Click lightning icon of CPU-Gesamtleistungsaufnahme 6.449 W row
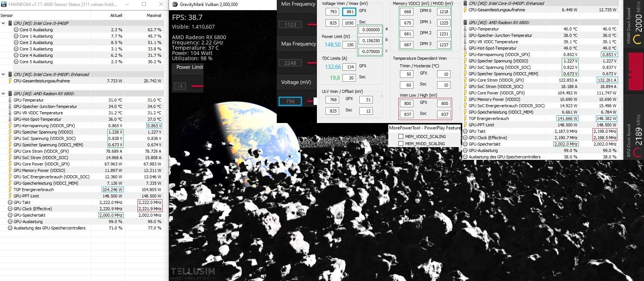 coord(465,9)
